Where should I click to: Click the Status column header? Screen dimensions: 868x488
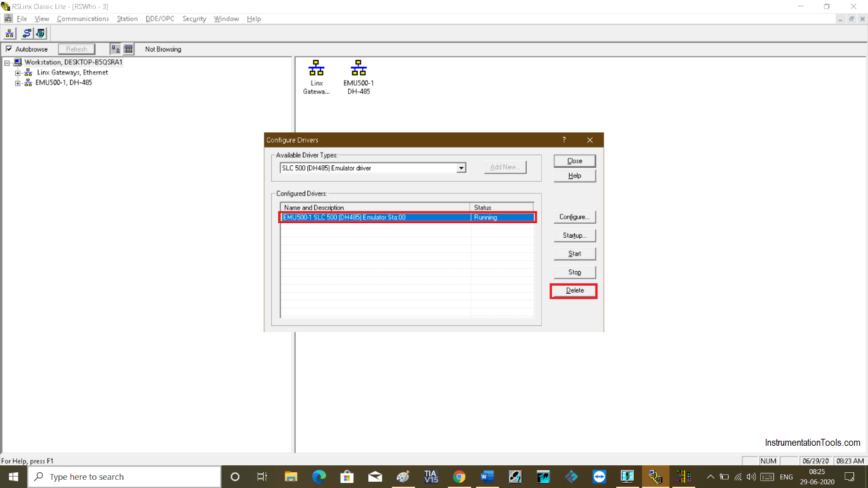502,207
